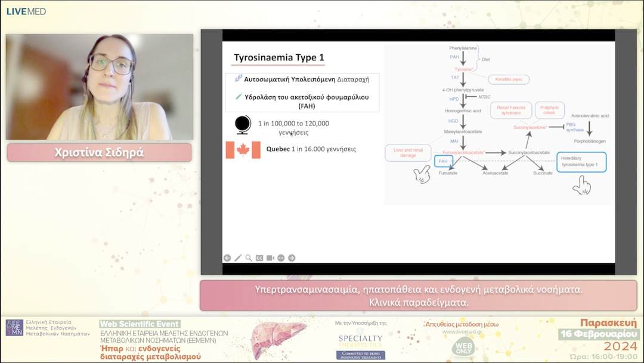Click the Porphyric crises box

coord(550,110)
